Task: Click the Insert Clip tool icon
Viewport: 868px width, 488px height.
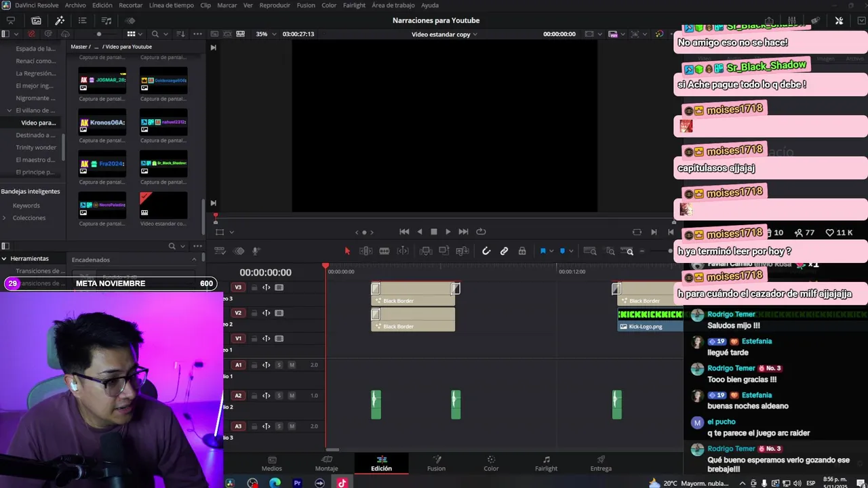Action: click(x=426, y=251)
